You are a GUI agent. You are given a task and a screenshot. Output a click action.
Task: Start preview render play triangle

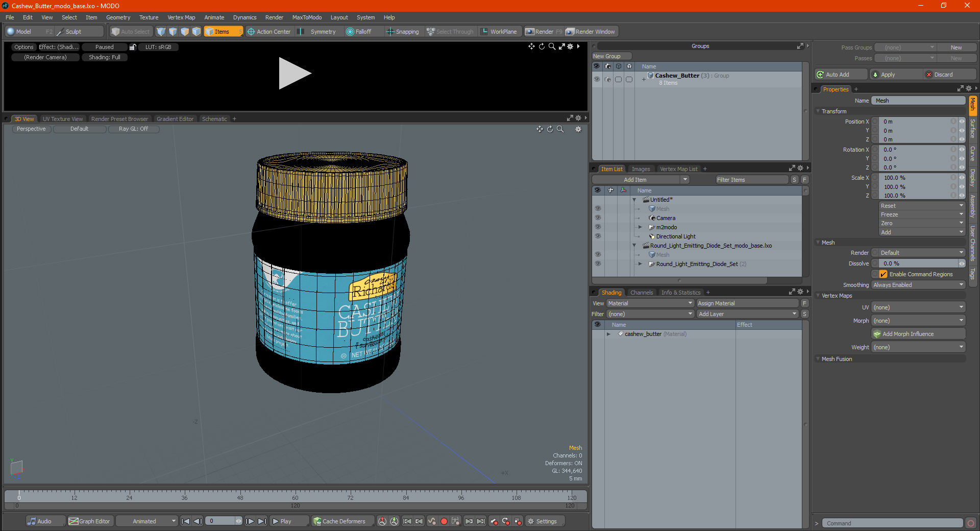point(295,73)
